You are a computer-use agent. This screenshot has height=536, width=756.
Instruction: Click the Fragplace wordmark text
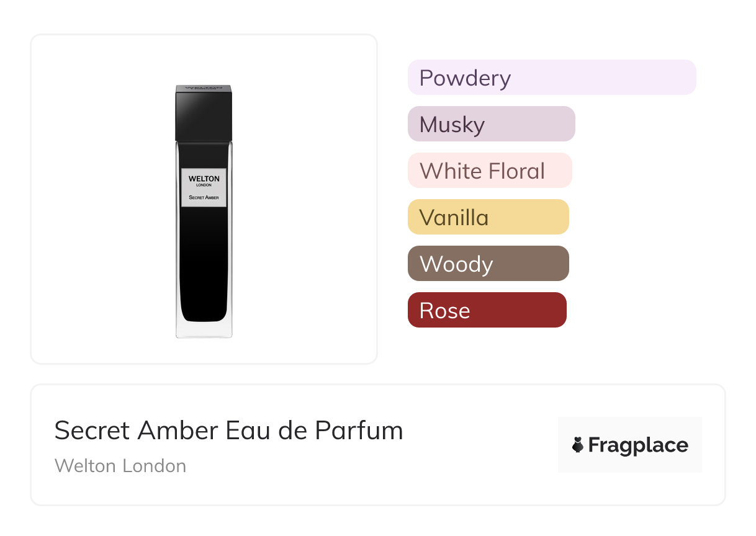[638, 445]
